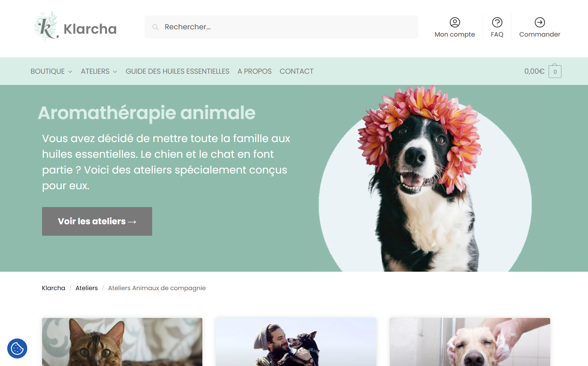Open the FAQ question mark icon
This screenshot has width=588, height=366.
point(497,22)
